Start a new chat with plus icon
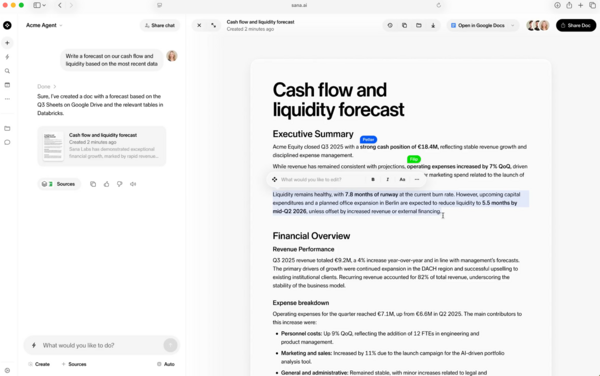The height and width of the screenshot is (376, 600). [7, 43]
